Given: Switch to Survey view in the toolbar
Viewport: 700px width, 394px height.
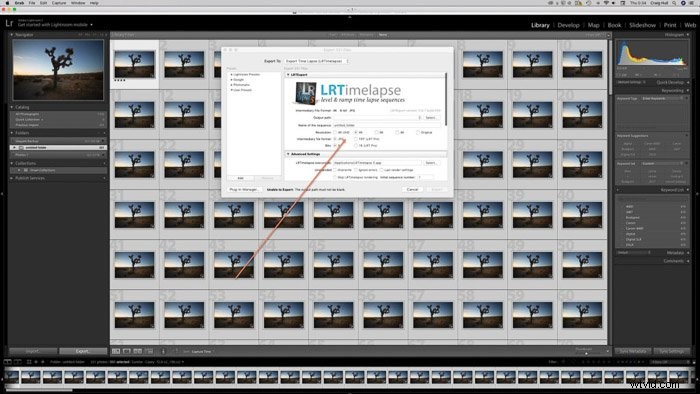Looking at the screenshot, I should (x=149, y=352).
